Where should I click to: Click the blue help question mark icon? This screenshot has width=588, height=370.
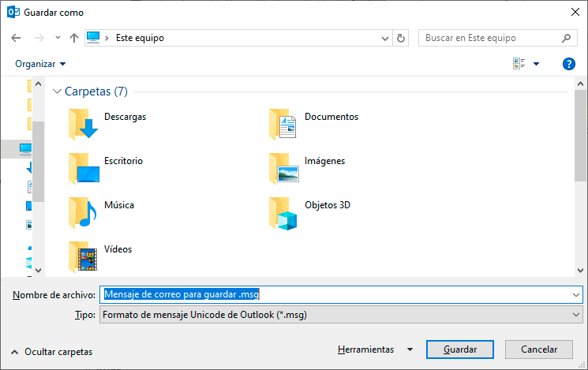pyautogui.click(x=568, y=64)
